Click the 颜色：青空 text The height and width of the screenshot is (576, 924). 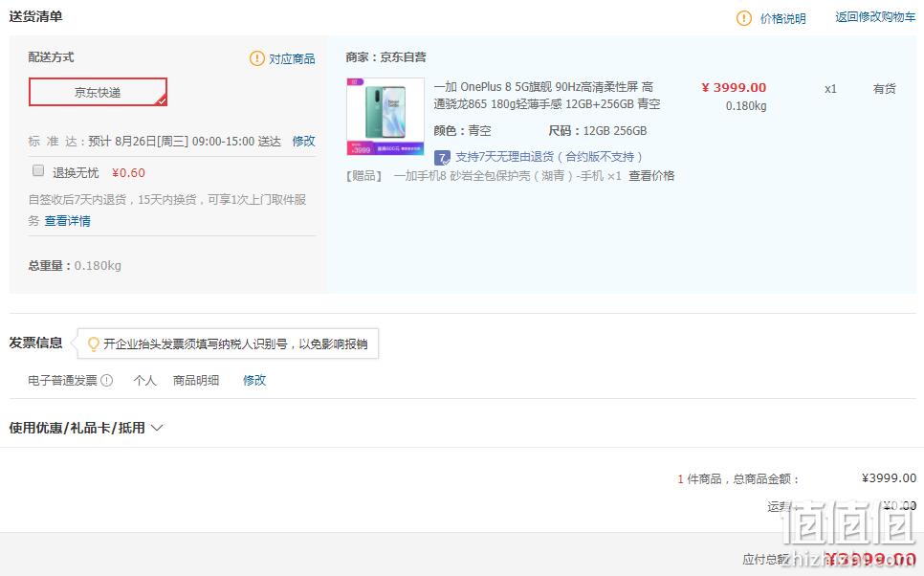pyautogui.click(x=463, y=131)
